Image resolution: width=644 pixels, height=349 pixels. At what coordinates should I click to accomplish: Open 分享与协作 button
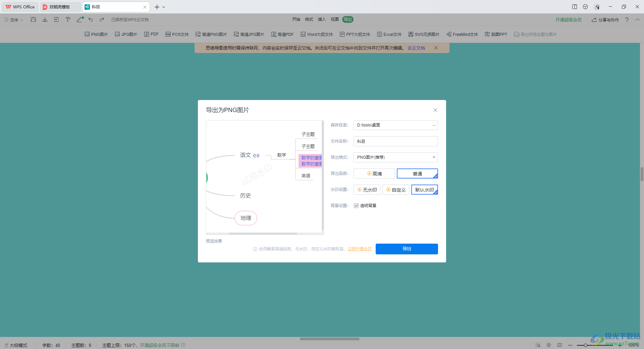click(x=605, y=20)
